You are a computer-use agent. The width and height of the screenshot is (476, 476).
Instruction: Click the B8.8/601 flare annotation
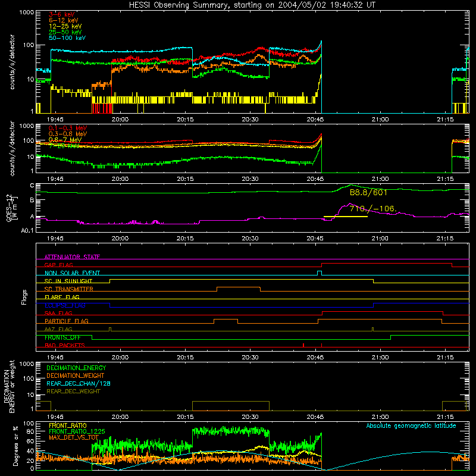pyautogui.click(x=368, y=192)
